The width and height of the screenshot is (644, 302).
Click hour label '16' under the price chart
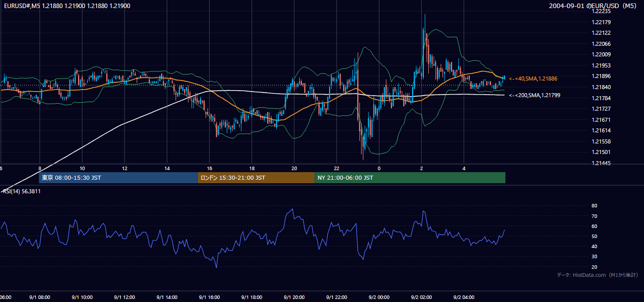[209, 169]
